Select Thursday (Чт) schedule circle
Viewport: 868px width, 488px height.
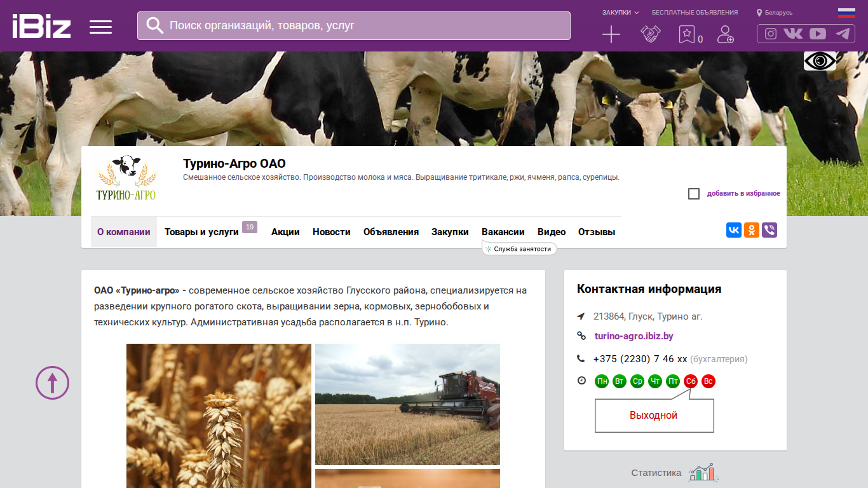click(x=655, y=381)
